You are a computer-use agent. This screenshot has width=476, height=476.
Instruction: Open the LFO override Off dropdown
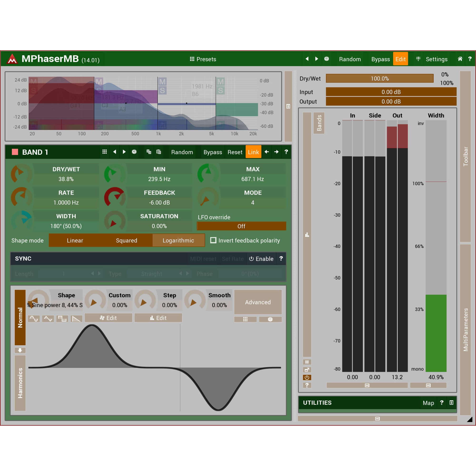tap(241, 226)
